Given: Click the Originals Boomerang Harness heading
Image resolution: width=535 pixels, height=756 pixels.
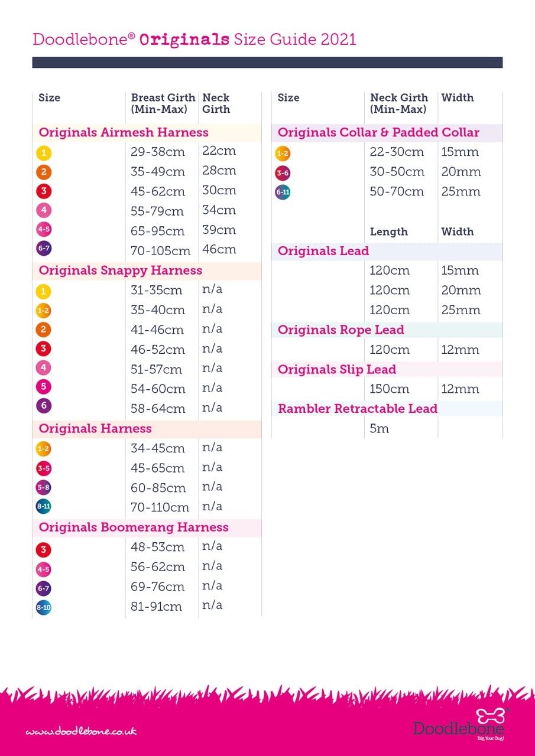Looking at the screenshot, I should point(134,527).
